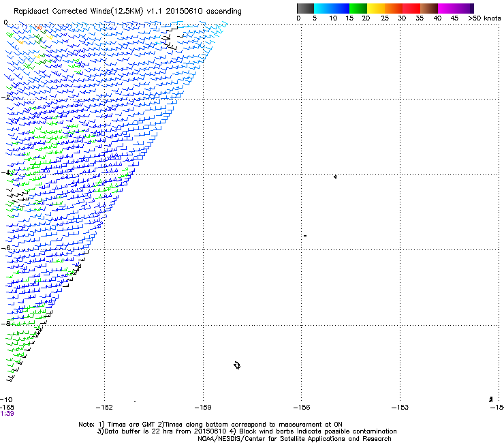Click the latitude label '-8'

pyautogui.click(x=5, y=323)
